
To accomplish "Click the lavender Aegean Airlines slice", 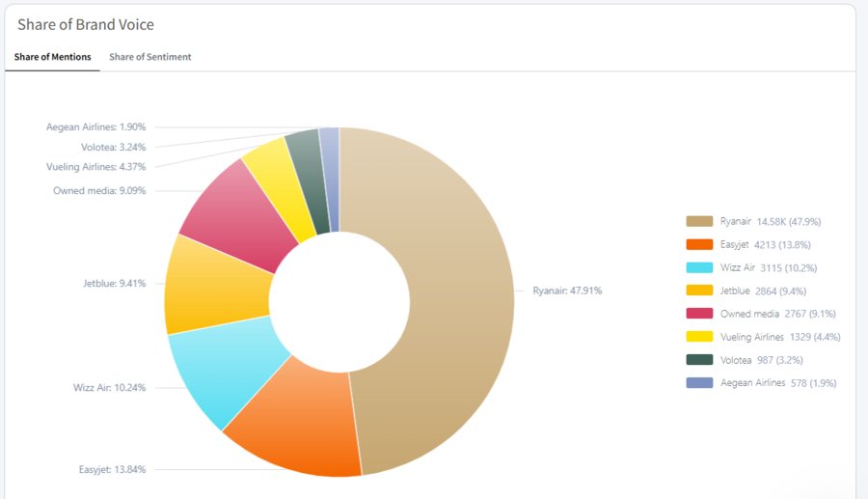I will (331, 178).
